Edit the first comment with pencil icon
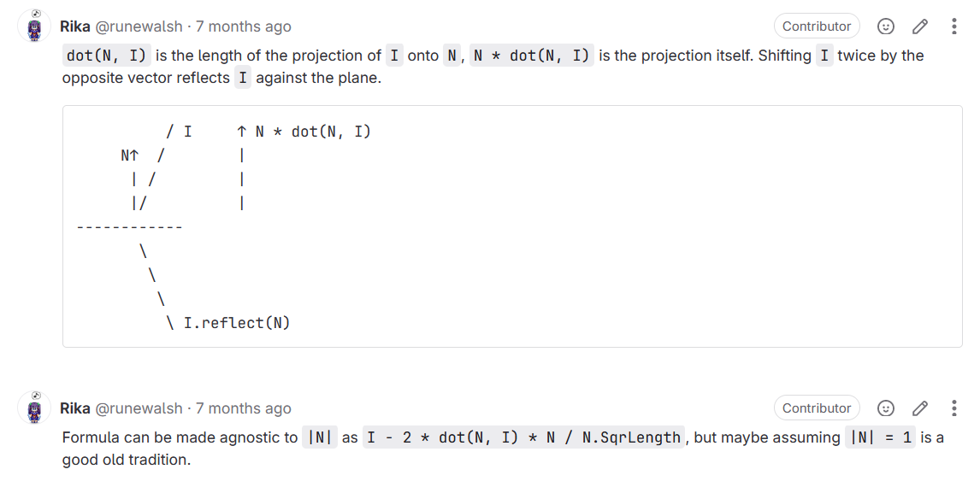Screen dimensions: 980x487 pyautogui.click(x=919, y=26)
